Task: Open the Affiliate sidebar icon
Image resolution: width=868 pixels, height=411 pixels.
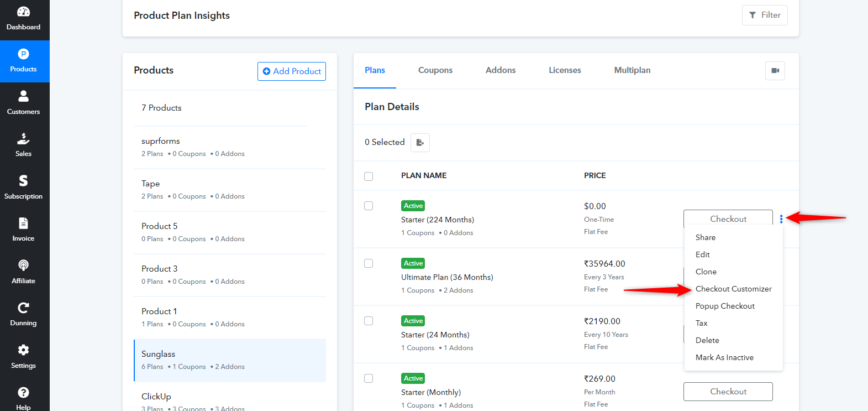Action: click(x=23, y=266)
